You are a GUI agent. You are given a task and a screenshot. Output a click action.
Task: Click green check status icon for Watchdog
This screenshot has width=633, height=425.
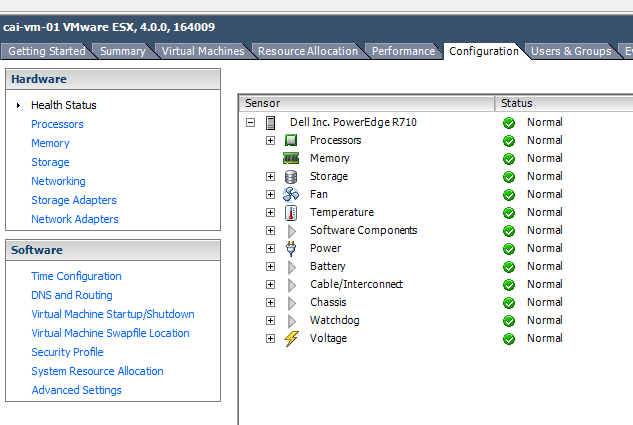509,321
